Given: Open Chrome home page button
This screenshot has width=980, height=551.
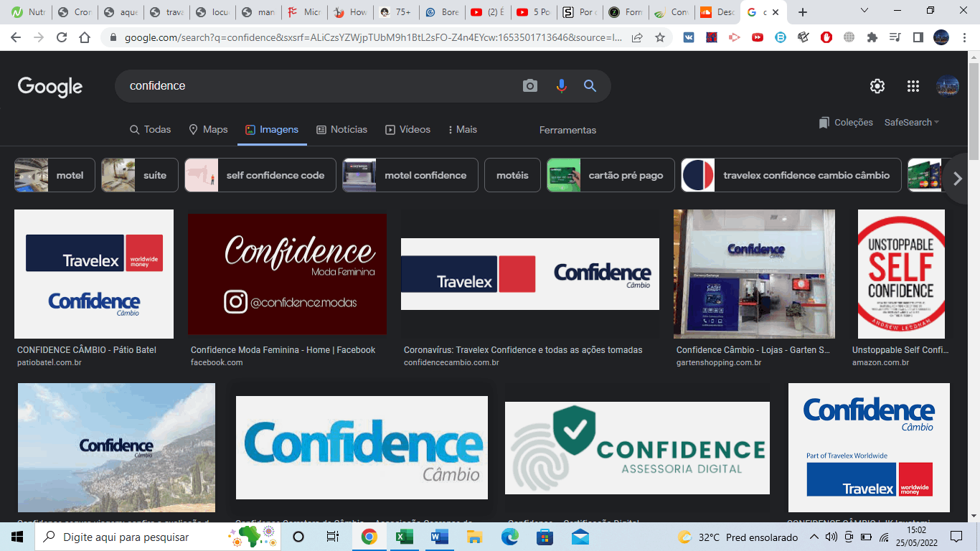Looking at the screenshot, I should pyautogui.click(x=85, y=37).
